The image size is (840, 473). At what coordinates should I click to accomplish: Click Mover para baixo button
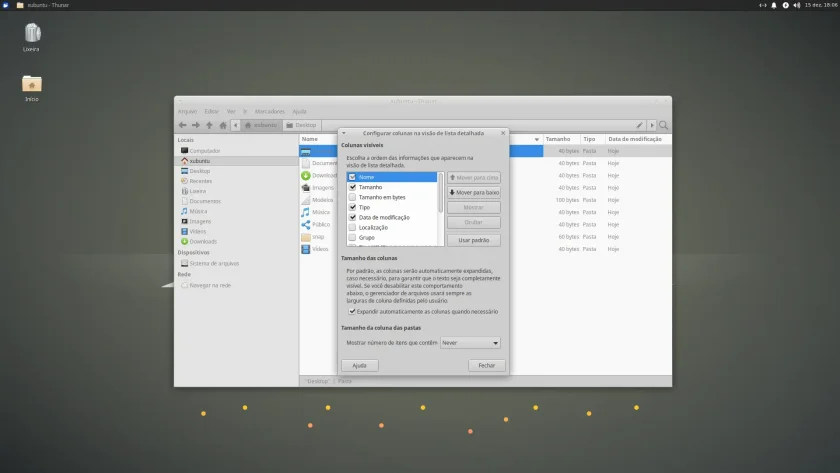(x=474, y=193)
